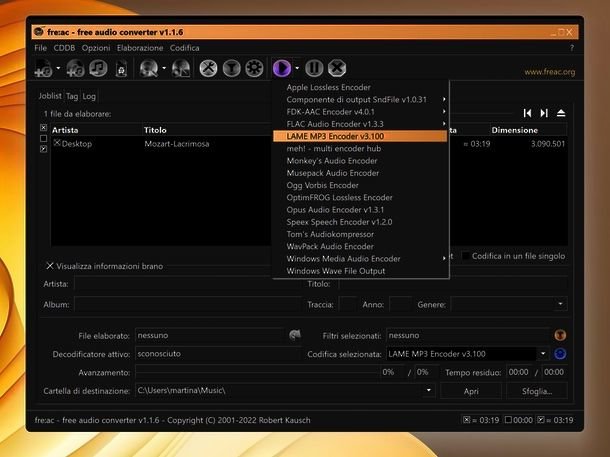Screen dimensions: 610x457
Task: Switch to the Log tab
Action: pos(89,96)
